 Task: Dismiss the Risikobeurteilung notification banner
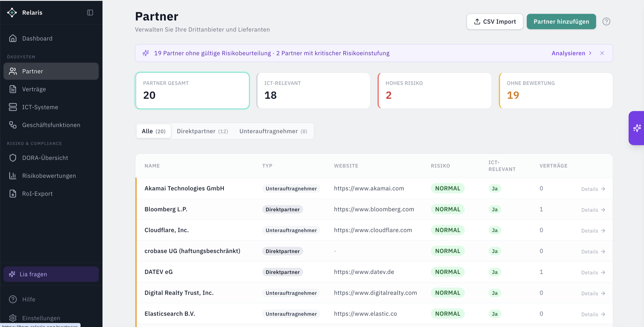(602, 53)
